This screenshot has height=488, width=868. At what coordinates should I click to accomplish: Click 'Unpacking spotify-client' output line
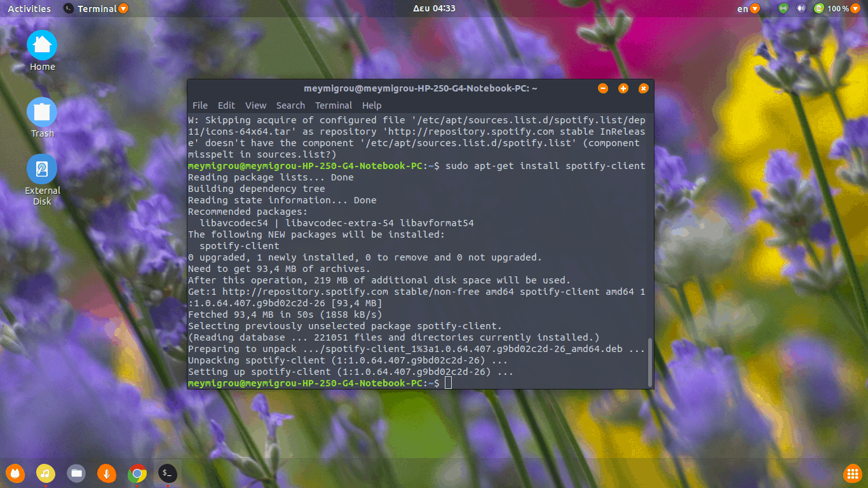[348, 360]
